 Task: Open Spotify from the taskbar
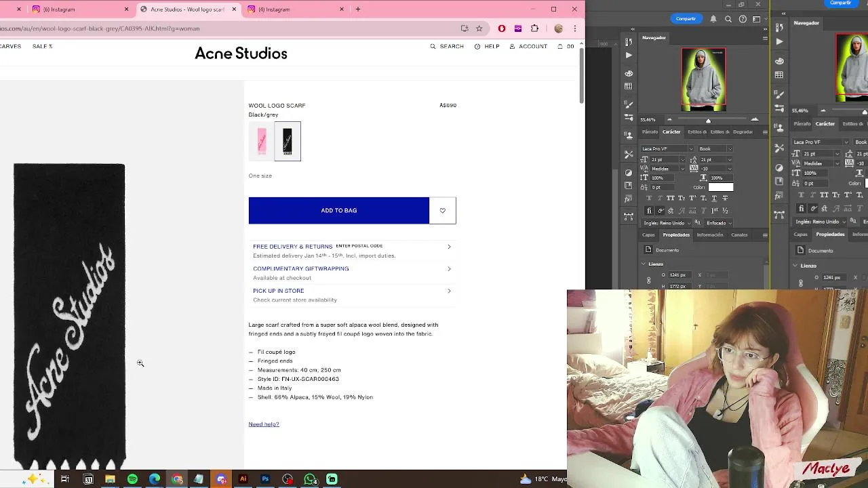pos(132,479)
